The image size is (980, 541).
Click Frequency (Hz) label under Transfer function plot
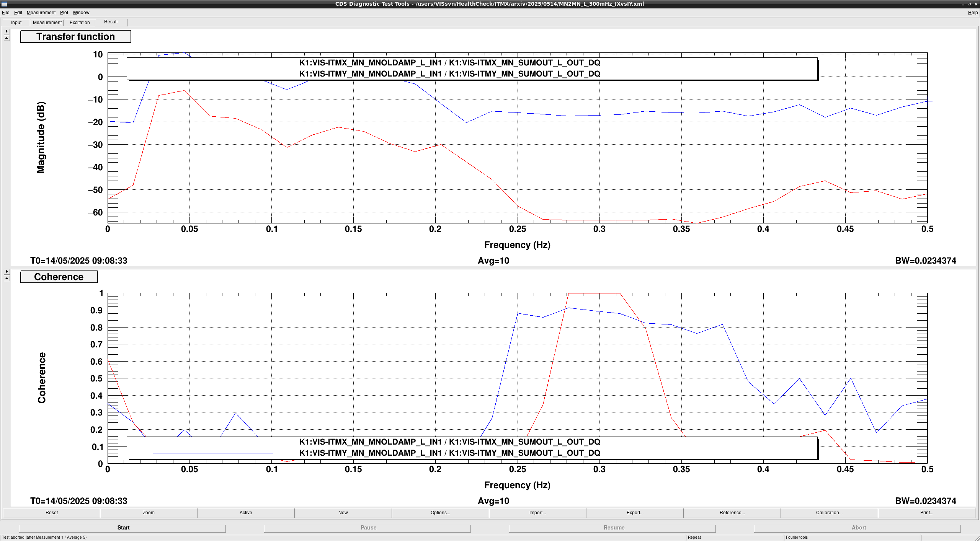click(x=517, y=245)
